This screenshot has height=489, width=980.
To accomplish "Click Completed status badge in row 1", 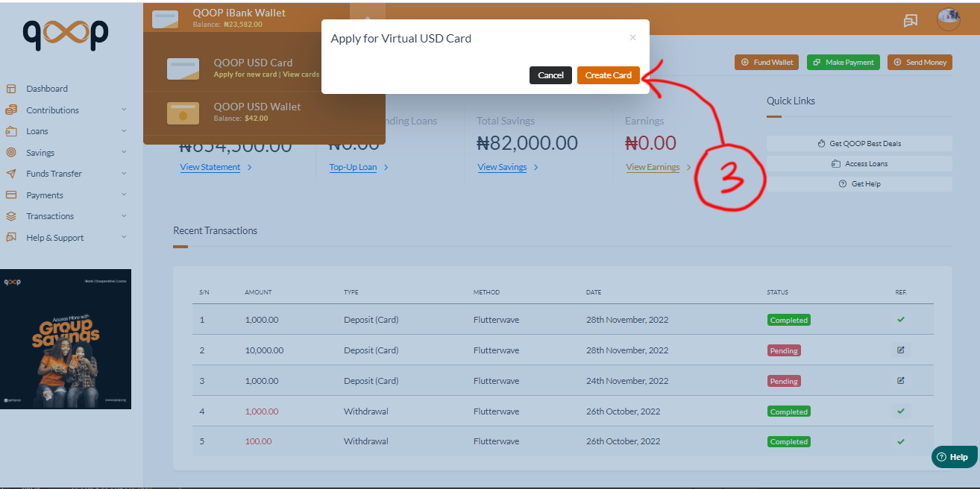I will (789, 320).
